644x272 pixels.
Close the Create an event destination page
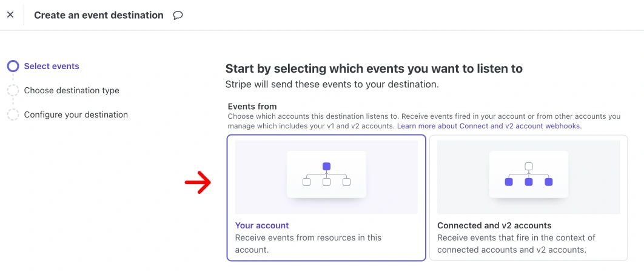point(10,15)
